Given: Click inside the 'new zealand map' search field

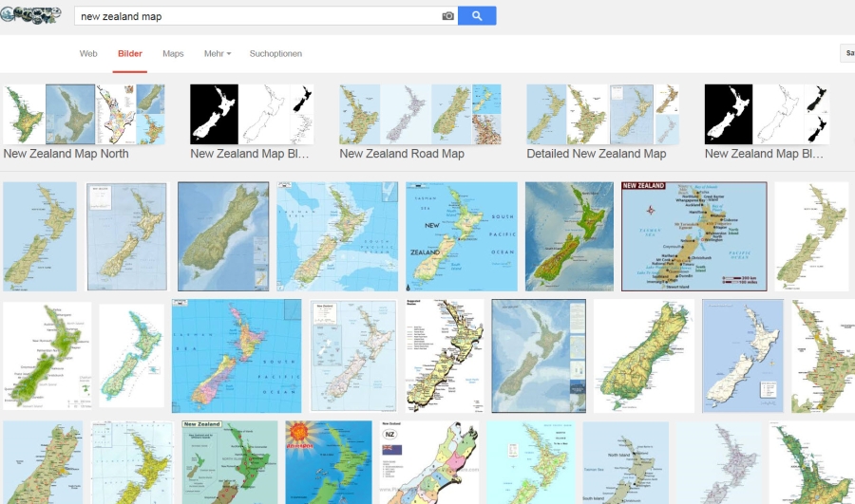Looking at the screenshot, I should tap(257, 16).
